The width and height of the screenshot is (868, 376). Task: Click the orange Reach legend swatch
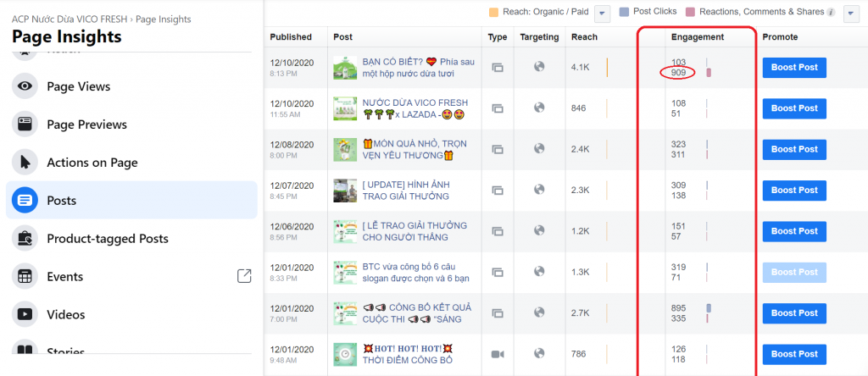(x=494, y=13)
